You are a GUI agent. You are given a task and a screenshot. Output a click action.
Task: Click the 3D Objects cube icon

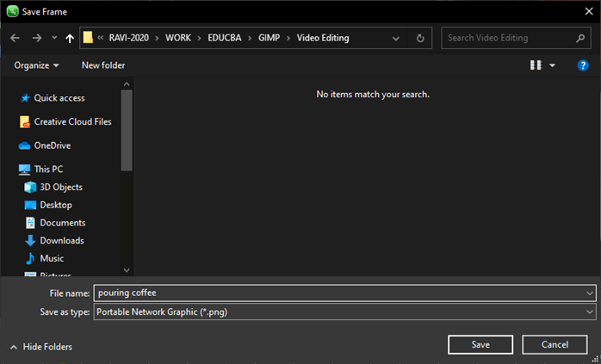[30, 188]
